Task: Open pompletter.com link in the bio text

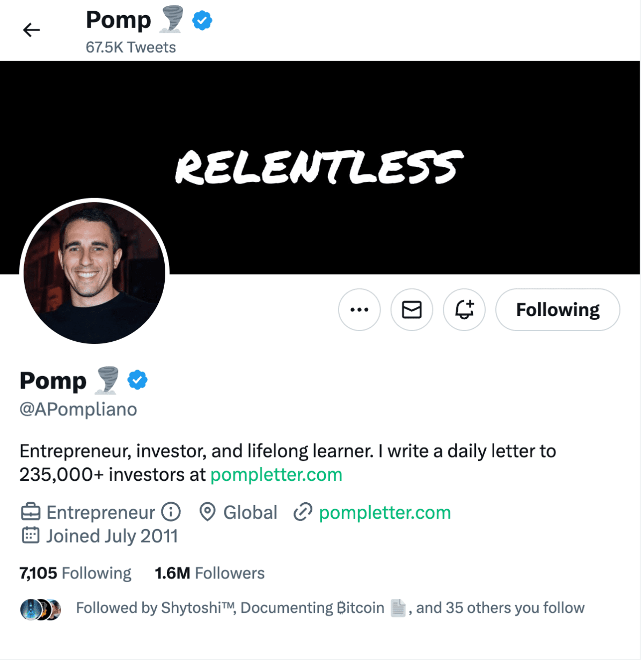Action: (276, 475)
